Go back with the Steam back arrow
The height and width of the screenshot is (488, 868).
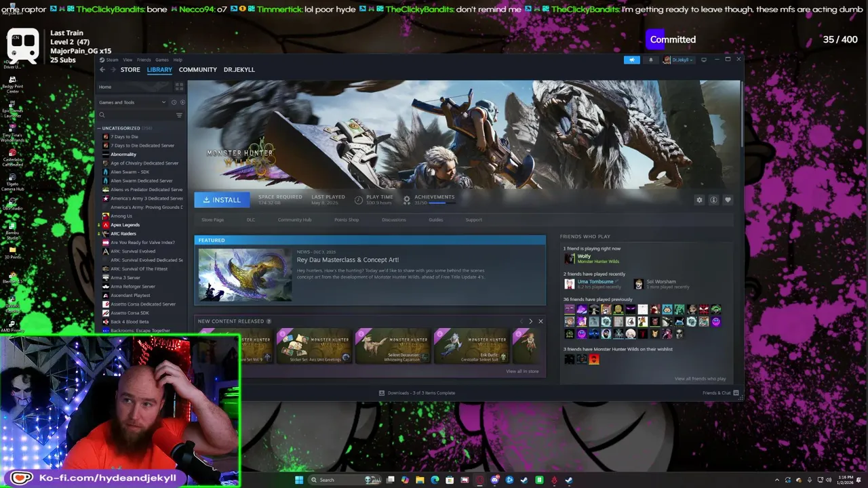pyautogui.click(x=102, y=70)
